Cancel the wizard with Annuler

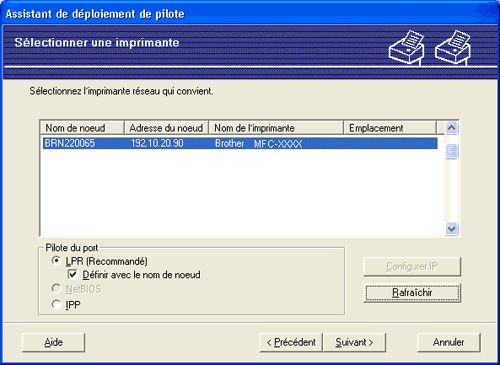pos(449,342)
